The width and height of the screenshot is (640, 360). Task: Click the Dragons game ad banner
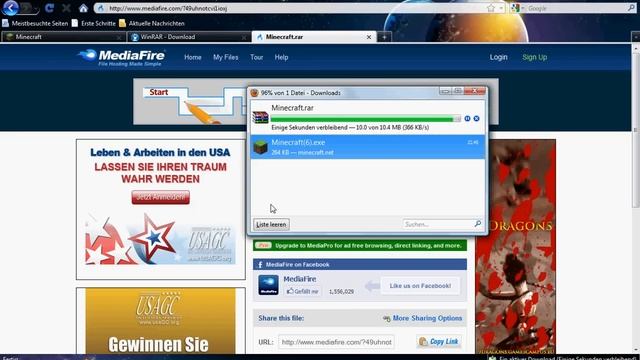[x=516, y=247]
